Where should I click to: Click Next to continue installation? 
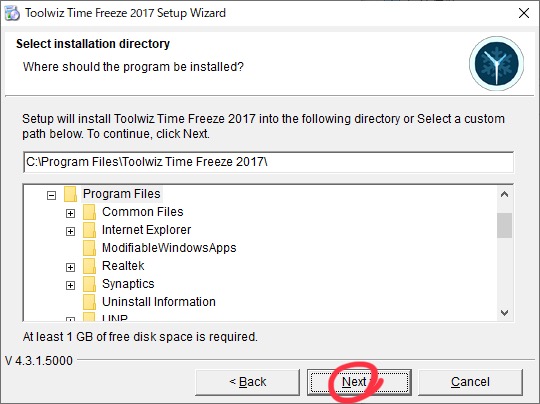point(359,382)
